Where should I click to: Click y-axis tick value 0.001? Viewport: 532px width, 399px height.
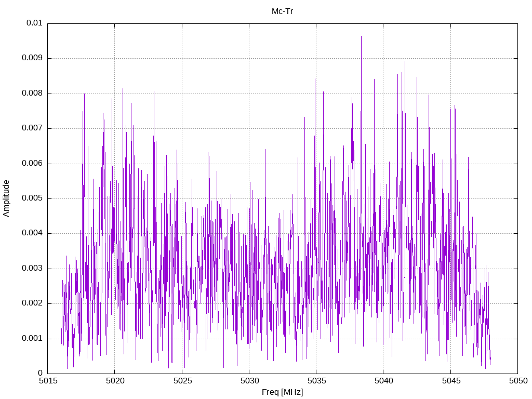(32, 339)
